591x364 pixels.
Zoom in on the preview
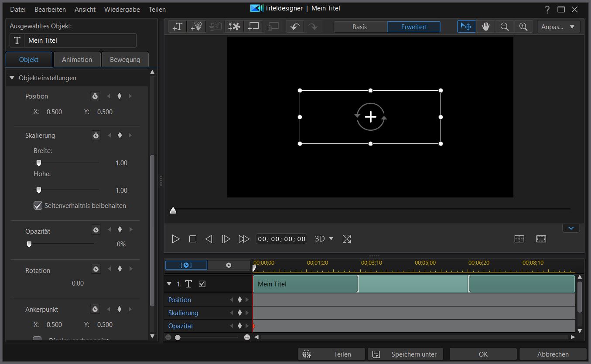[x=523, y=26]
